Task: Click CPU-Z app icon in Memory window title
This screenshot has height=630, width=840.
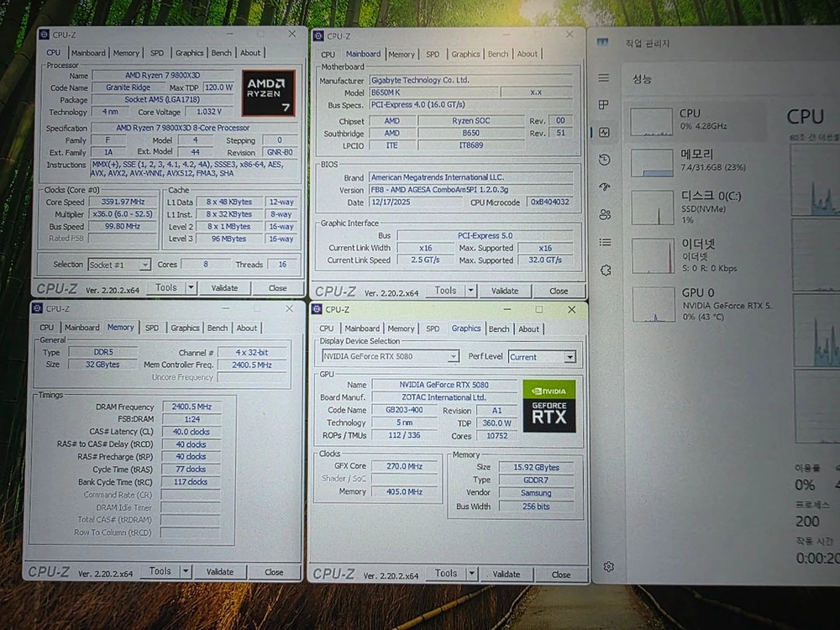Action: 37,308
